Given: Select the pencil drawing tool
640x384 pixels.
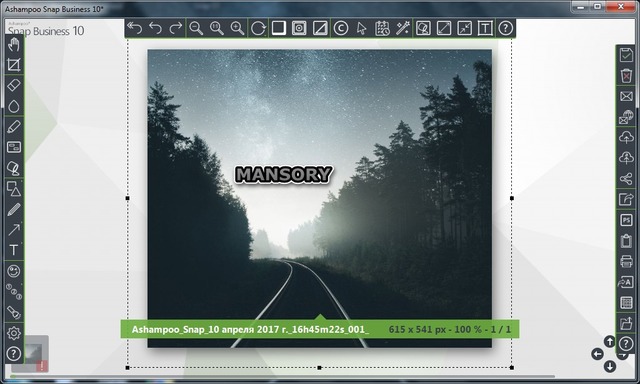Looking at the screenshot, I should click(x=13, y=209).
